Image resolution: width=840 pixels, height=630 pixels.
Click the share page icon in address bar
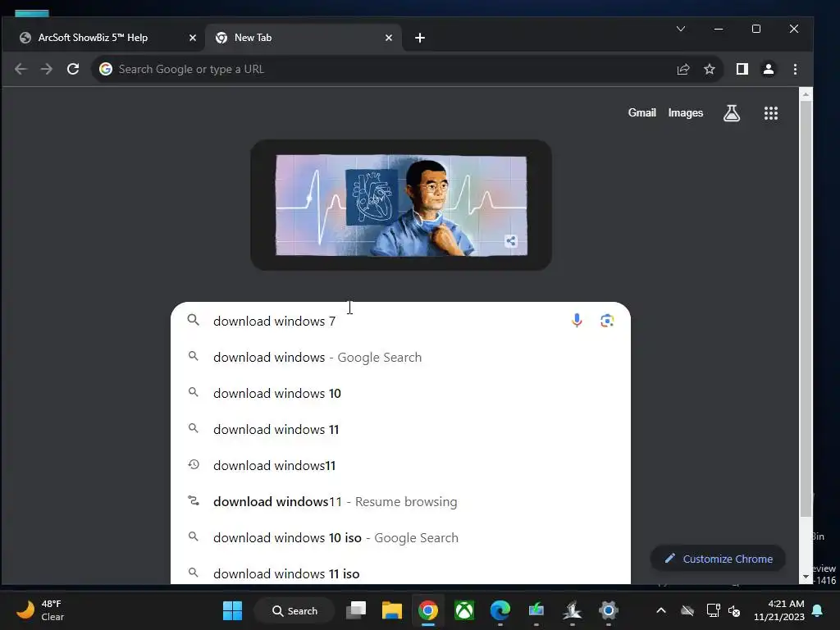tap(683, 69)
